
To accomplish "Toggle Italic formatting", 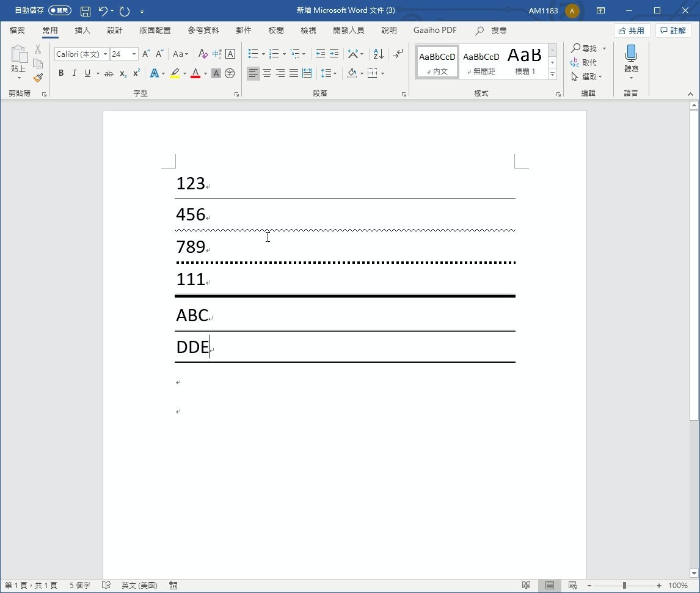I will coord(74,73).
